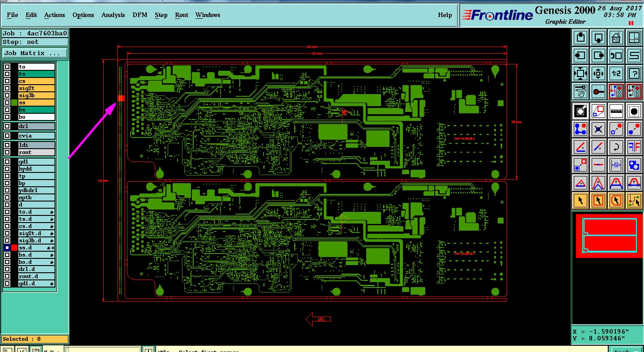Select the white-on-black feature select icon
The height and width of the screenshot is (352, 644).
click(x=580, y=111)
